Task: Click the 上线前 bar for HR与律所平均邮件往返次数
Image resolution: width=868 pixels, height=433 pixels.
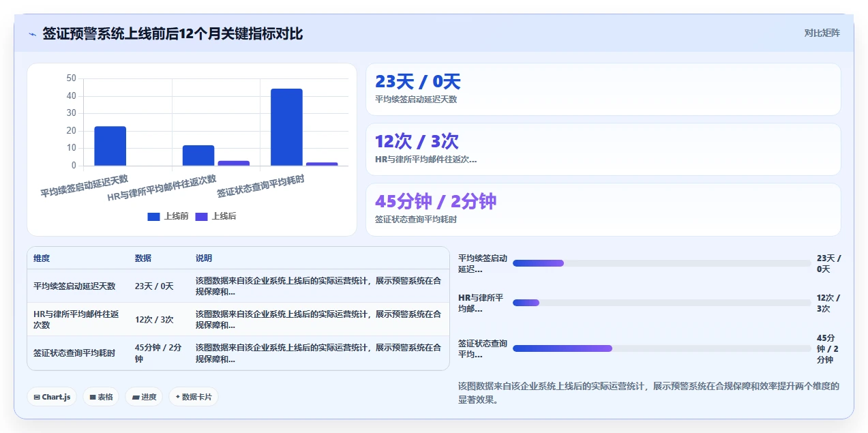Action: [198, 155]
